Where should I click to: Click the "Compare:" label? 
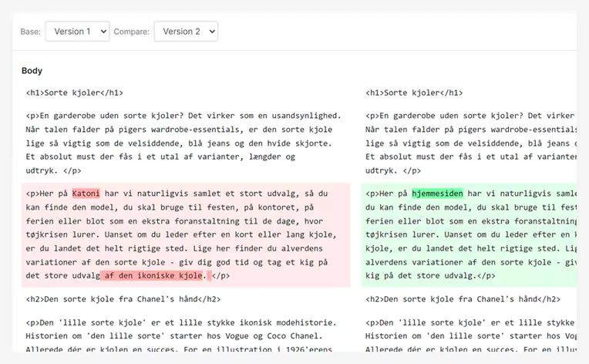131,32
